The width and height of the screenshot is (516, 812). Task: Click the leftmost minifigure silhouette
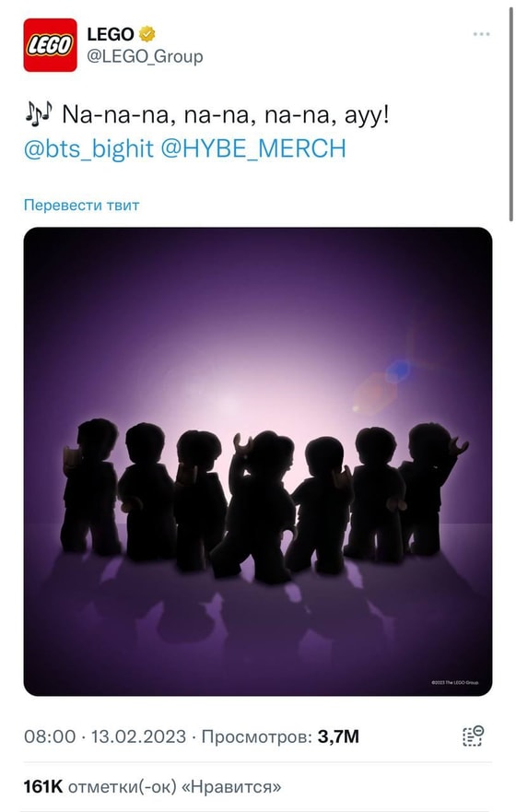click(x=89, y=487)
